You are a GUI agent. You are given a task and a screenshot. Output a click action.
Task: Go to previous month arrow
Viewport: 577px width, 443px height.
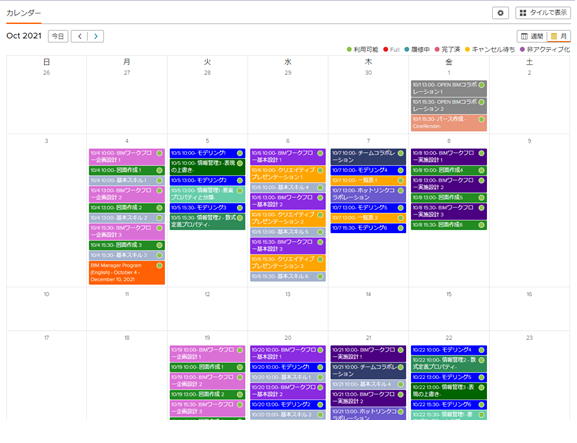point(79,36)
